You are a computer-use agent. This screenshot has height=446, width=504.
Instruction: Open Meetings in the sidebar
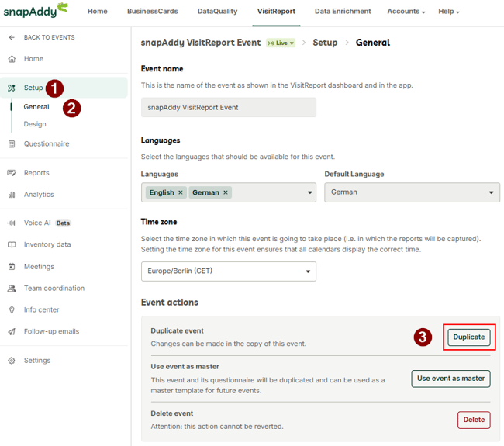coord(39,267)
